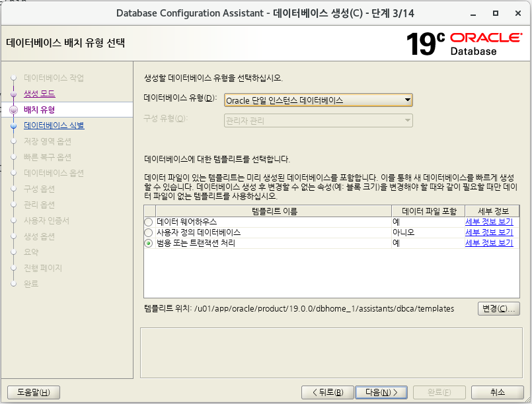Click the 저장 영역 옵션 step

click(48, 141)
